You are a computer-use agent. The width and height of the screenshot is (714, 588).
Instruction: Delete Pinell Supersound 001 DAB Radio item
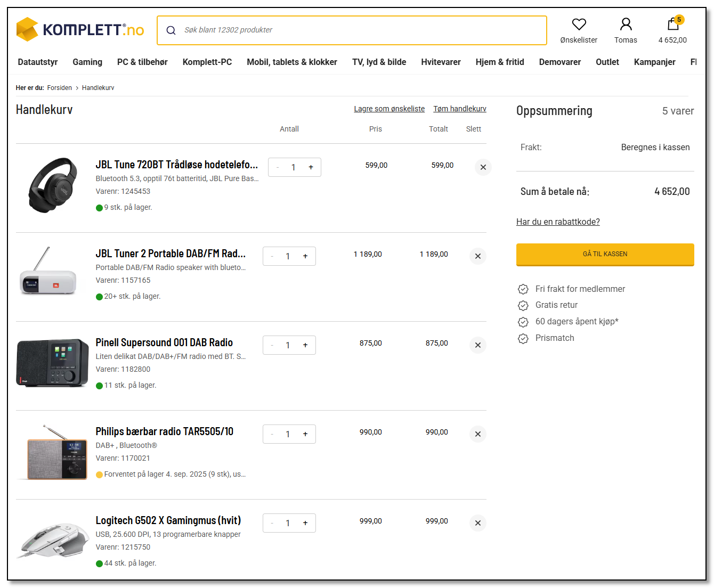(477, 345)
